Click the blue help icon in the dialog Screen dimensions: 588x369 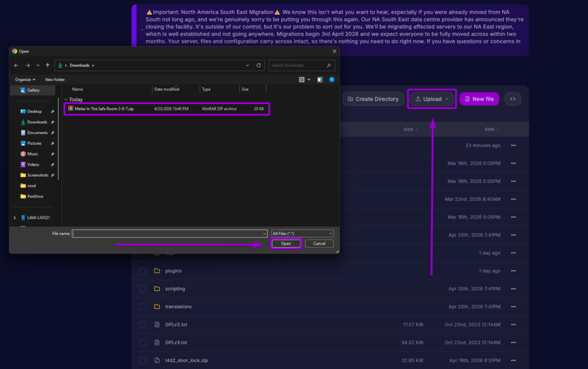[332, 79]
